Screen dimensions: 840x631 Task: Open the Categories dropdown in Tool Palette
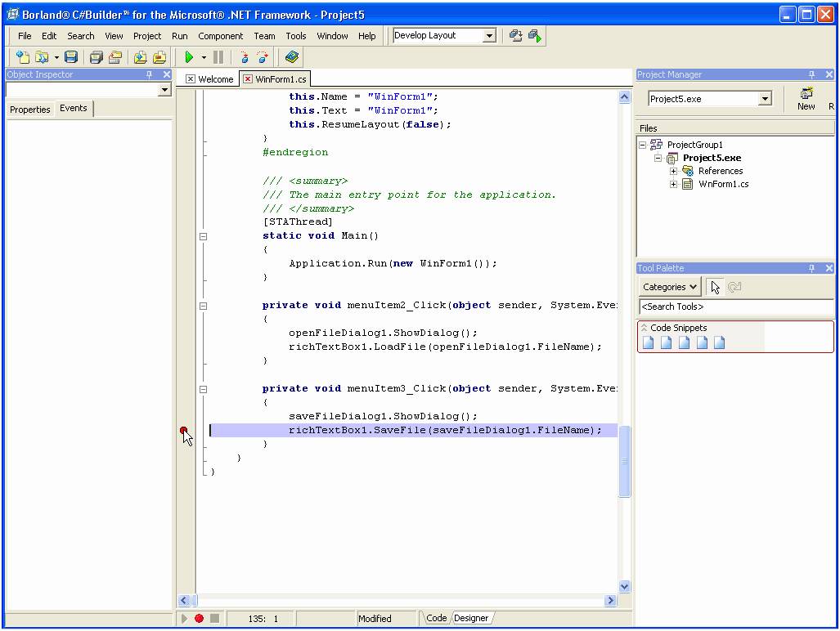[669, 287]
